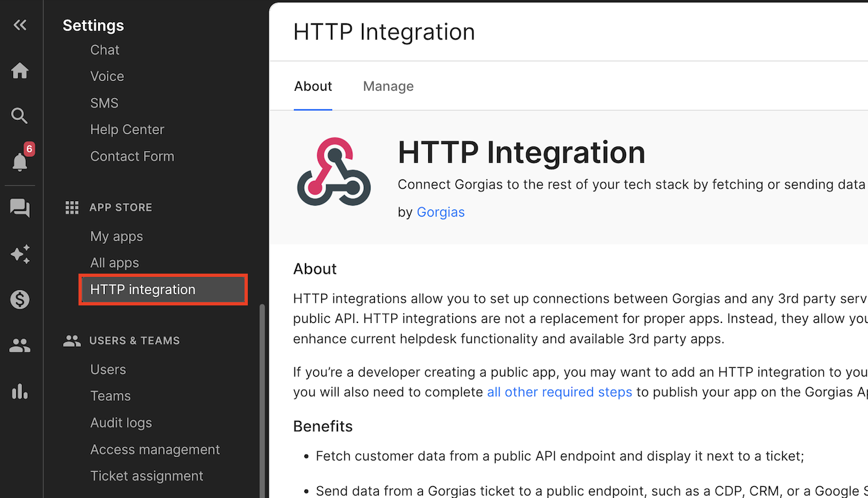868x498 pixels.
Task: Click the USERS & TEAMS section header
Action: [134, 340]
